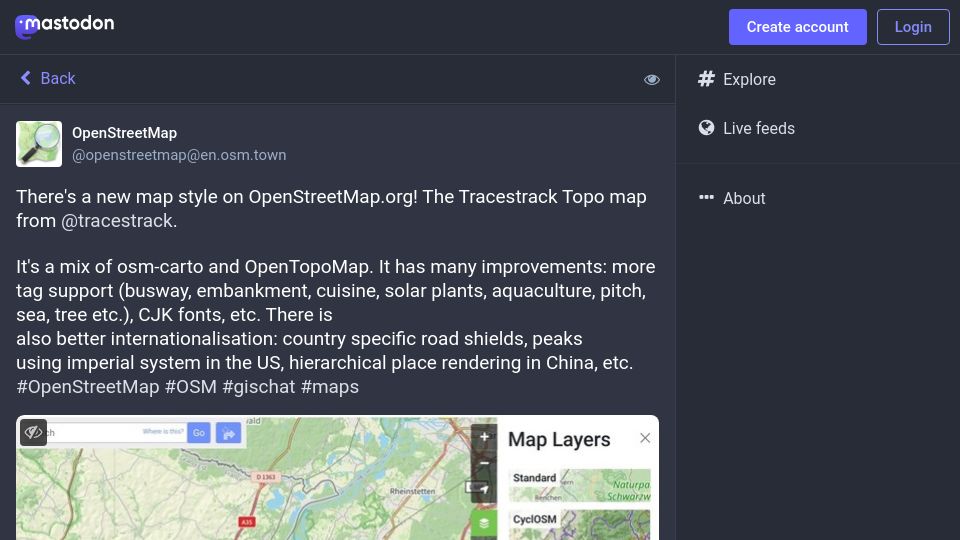Viewport: 960px width, 540px height.
Task: Hide the attached map image
Action: pyautogui.click(x=33, y=433)
